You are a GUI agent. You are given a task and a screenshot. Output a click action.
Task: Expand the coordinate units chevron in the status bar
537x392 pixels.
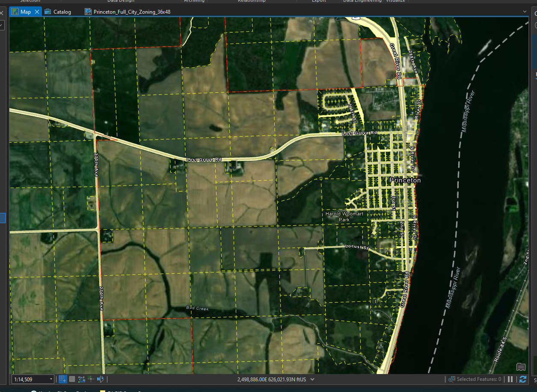[x=312, y=379]
